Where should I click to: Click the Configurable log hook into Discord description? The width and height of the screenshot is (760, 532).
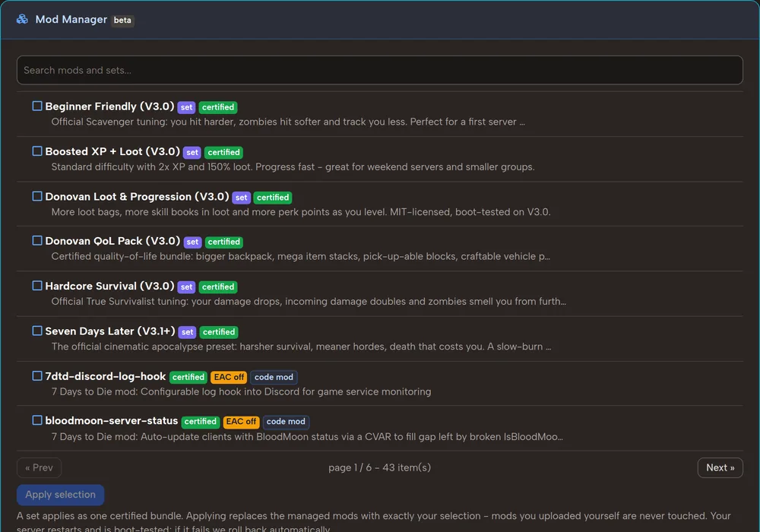pyautogui.click(x=242, y=392)
